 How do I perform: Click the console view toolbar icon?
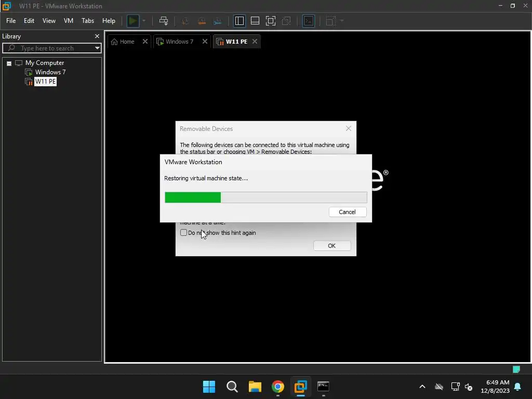tap(309, 21)
